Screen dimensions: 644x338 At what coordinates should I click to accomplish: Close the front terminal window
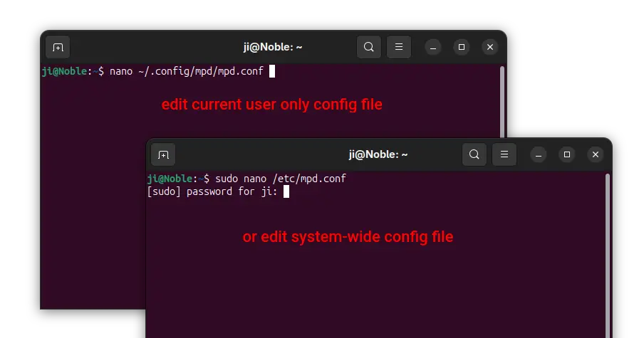(x=596, y=155)
